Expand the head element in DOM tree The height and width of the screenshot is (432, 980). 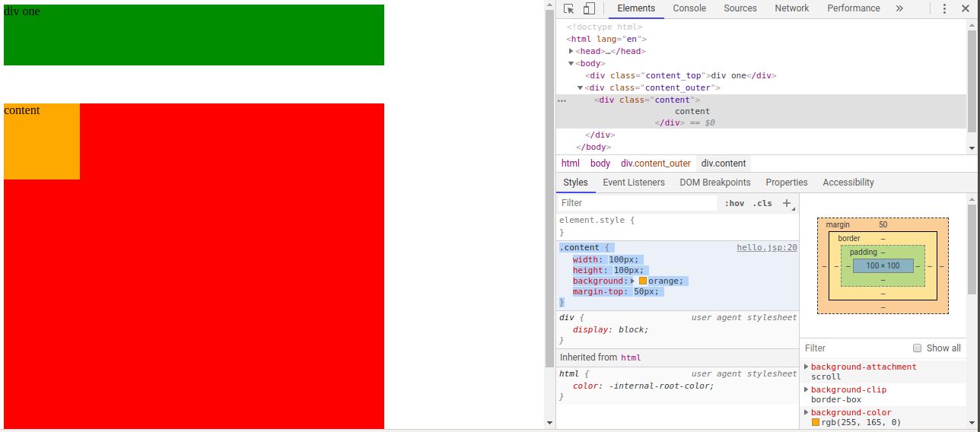click(x=571, y=51)
